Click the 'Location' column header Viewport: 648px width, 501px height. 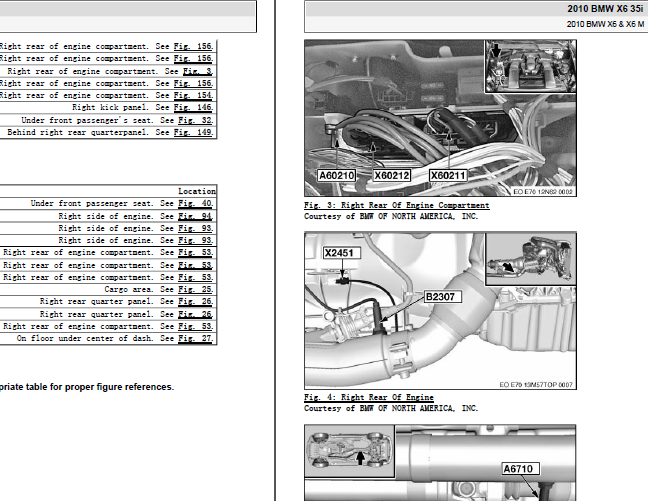197,191
